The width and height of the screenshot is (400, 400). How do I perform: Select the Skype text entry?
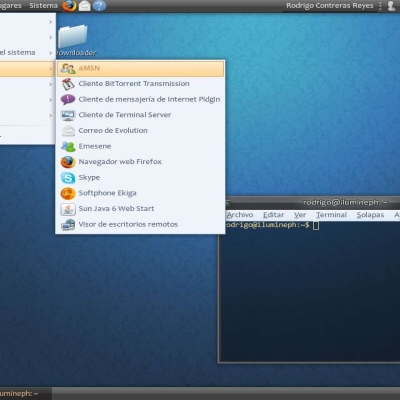click(89, 178)
